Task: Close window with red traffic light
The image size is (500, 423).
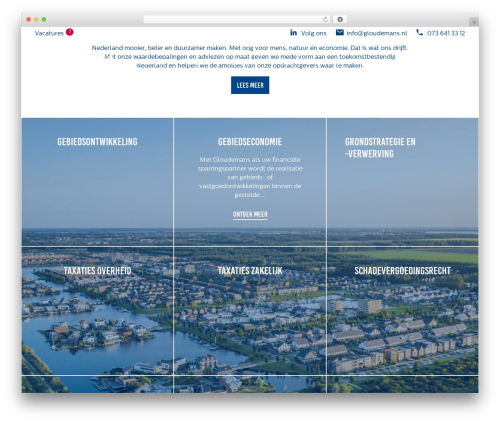Action: pyautogui.click(x=29, y=19)
